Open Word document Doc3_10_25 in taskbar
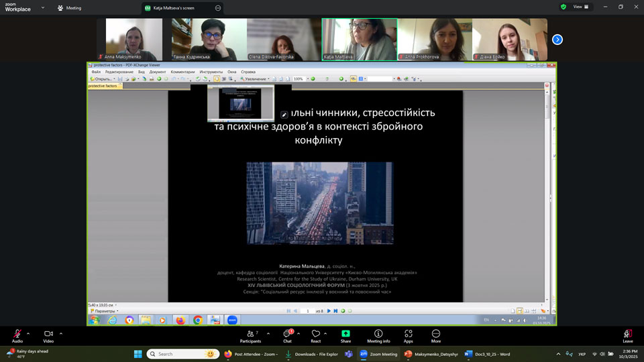This screenshot has height=362, width=644. [487, 354]
